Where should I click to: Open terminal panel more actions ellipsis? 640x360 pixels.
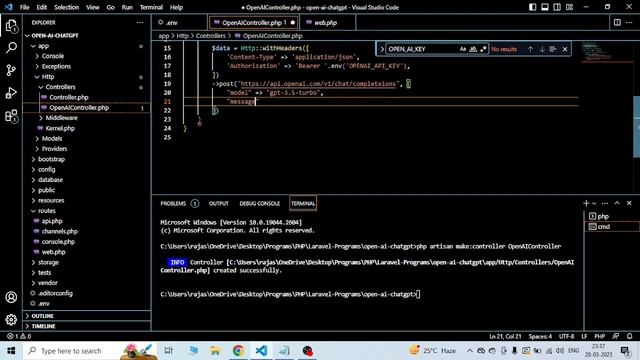[x=605, y=203]
